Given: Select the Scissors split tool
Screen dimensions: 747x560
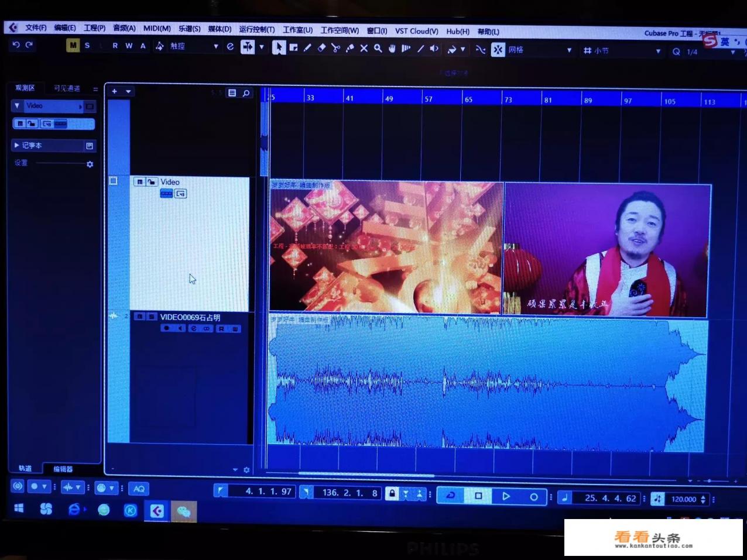Looking at the screenshot, I should 335,48.
